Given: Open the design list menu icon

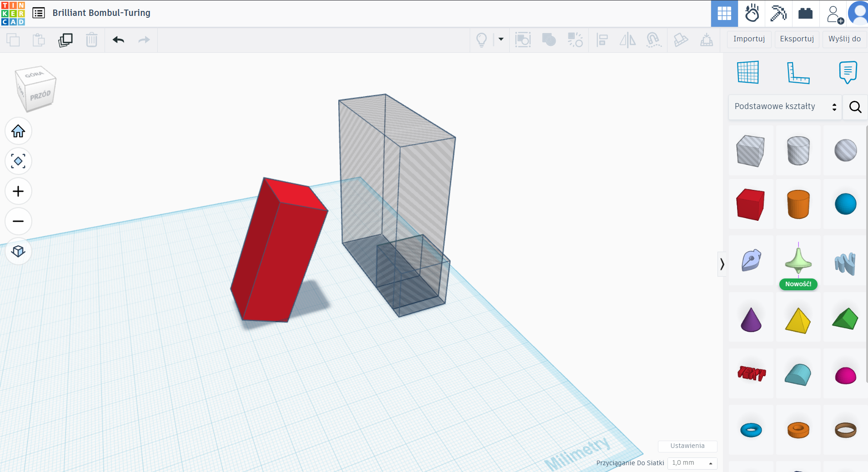Looking at the screenshot, I should click(39, 13).
